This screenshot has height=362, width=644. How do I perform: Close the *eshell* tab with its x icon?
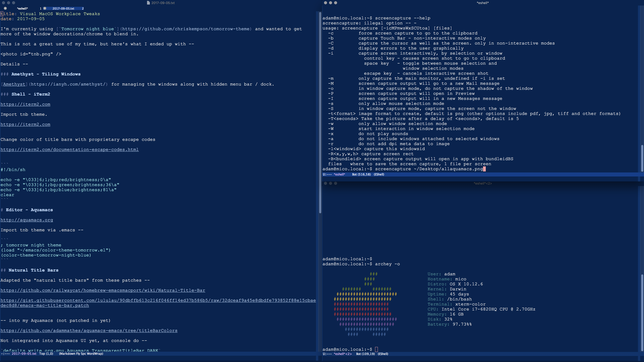tap(5, 8)
